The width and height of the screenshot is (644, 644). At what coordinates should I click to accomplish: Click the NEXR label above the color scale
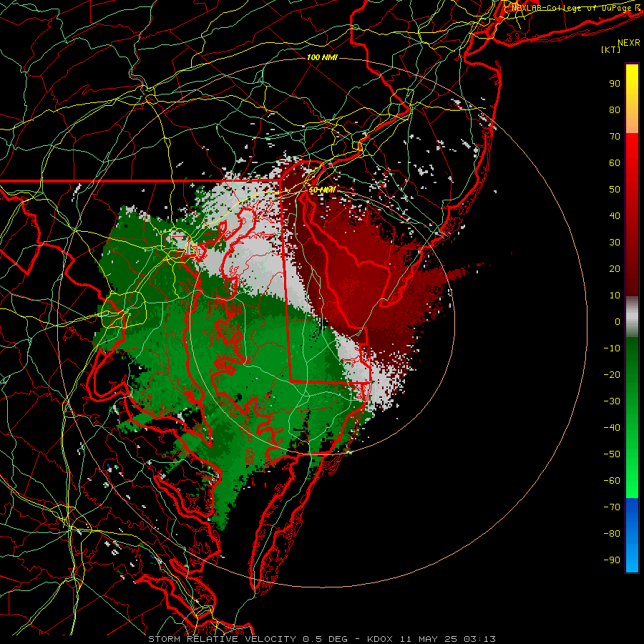point(629,43)
